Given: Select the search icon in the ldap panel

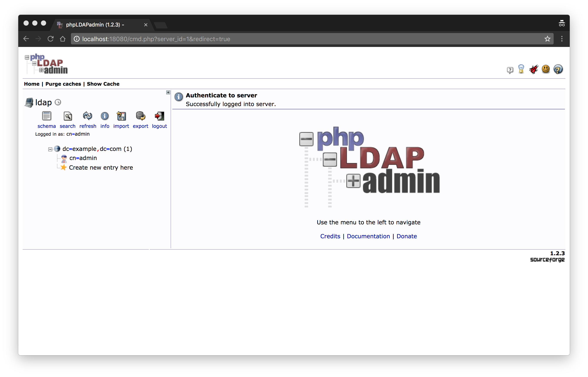Looking at the screenshot, I should click(67, 116).
